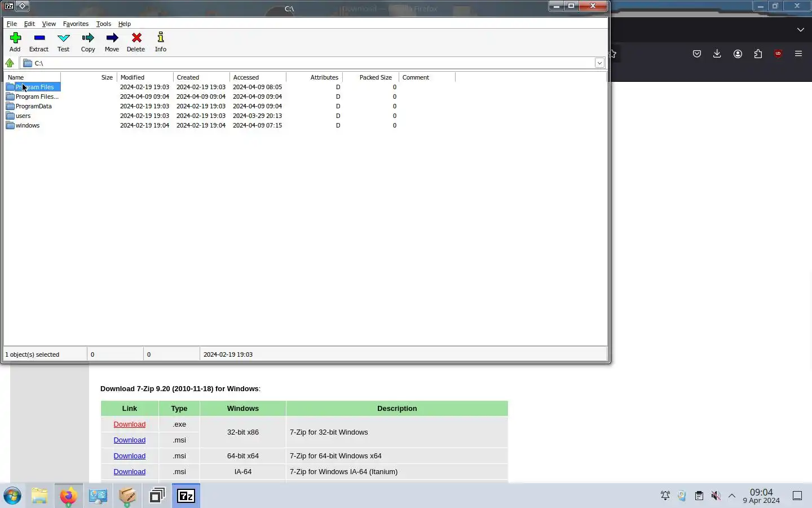Image resolution: width=812 pixels, height=508 pixels.
Task: Sort by Created column header
Action: 201,77
